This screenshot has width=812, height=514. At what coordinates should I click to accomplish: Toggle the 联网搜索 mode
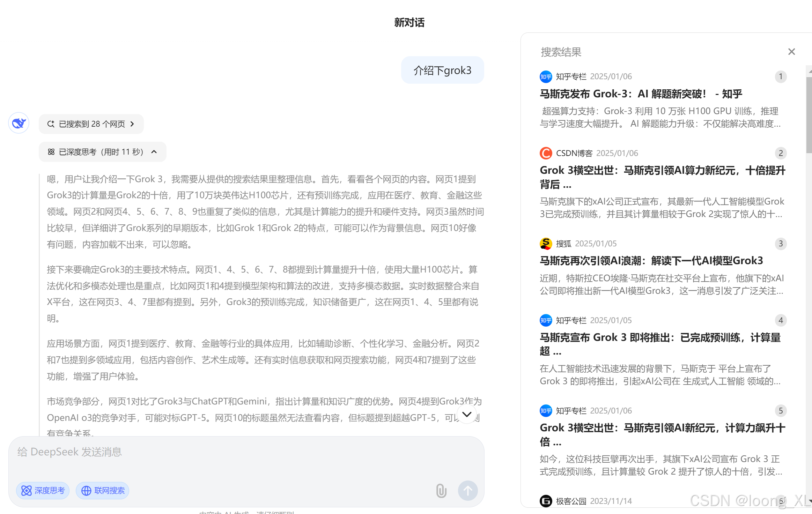(103, 491)
